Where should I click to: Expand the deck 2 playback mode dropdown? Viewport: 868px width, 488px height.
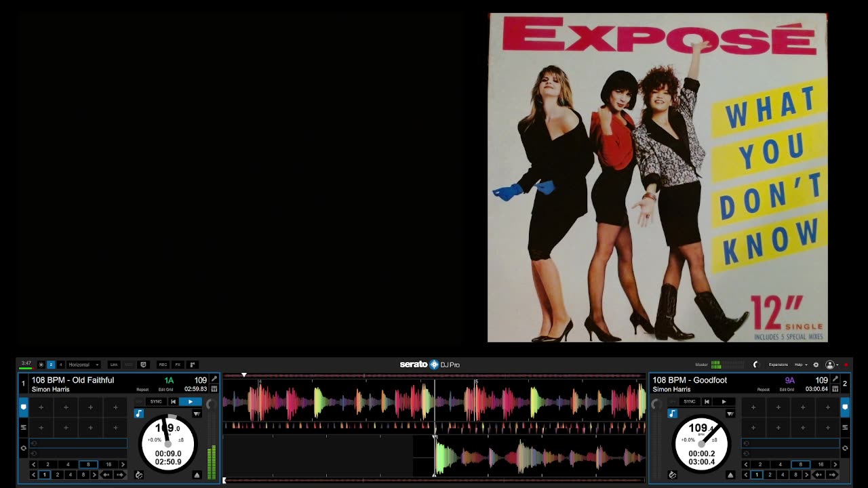tap(730, 413)
